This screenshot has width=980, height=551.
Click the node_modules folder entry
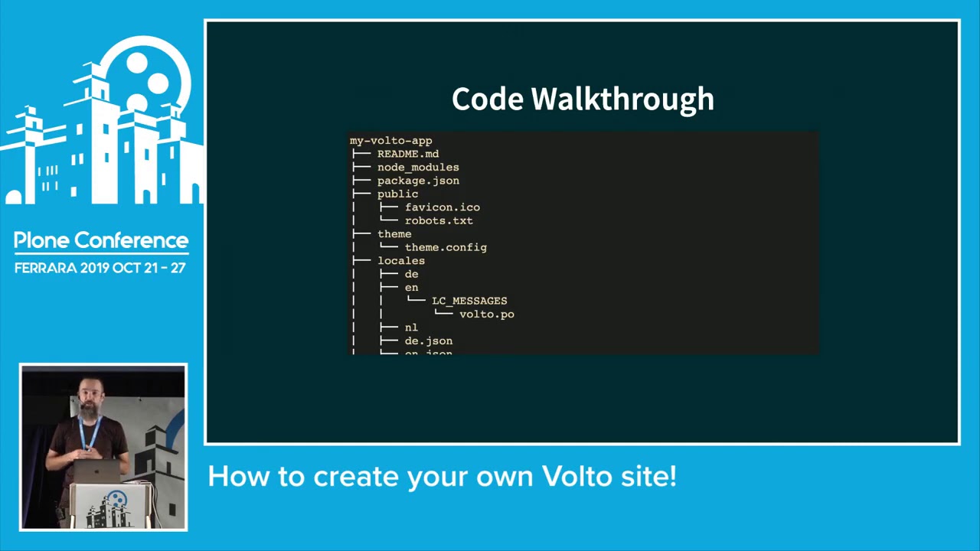point(418,168)
